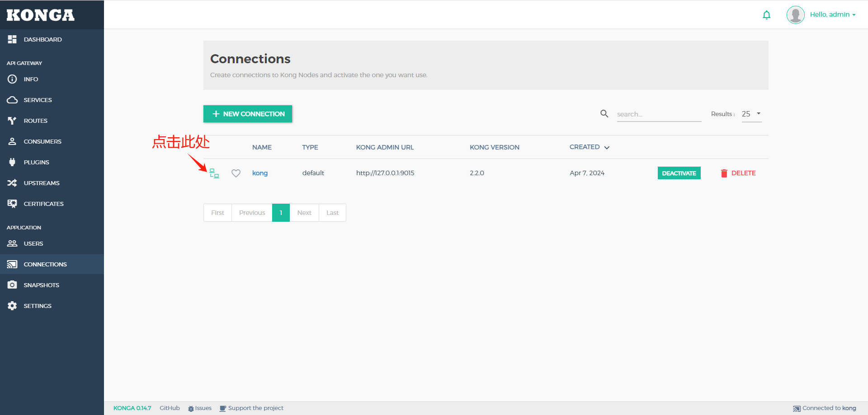Sort by CREATED using the chevron

click(606, 147)
